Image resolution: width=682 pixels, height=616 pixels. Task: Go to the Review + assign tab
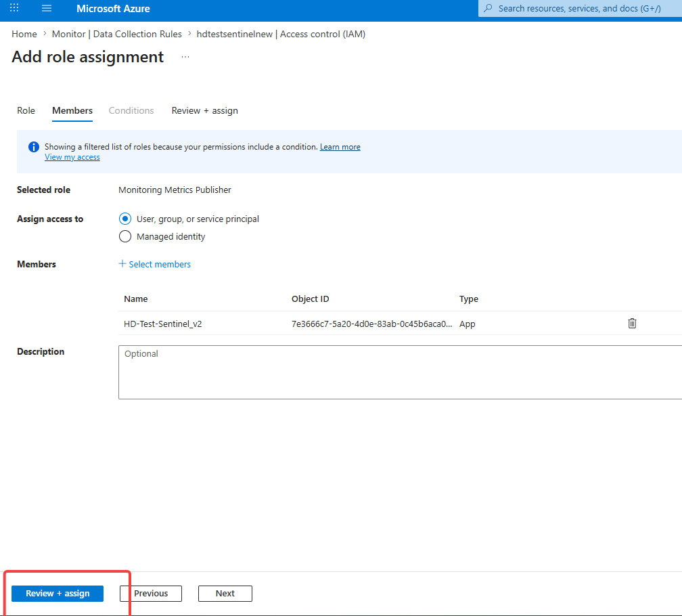[x=205, y=110]
